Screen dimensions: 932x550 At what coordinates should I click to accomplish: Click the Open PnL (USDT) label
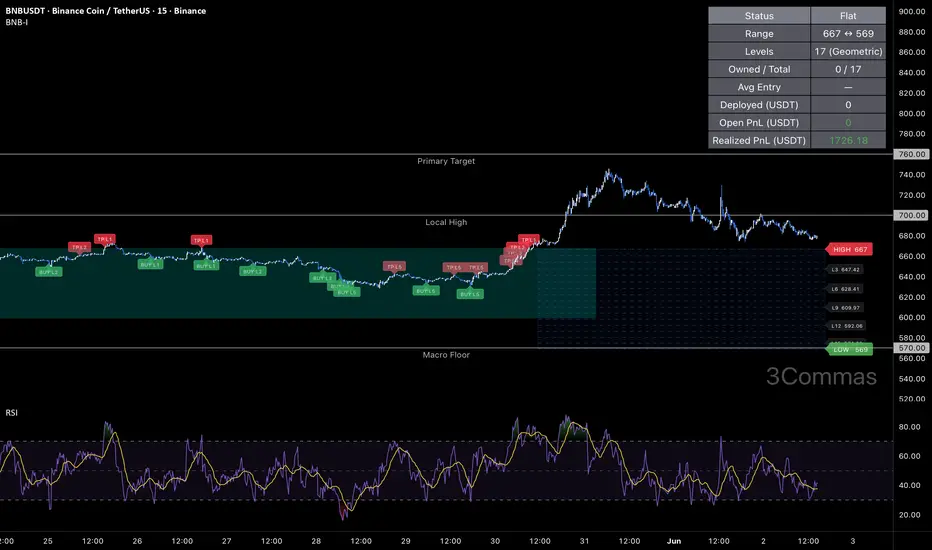point(759,122)
